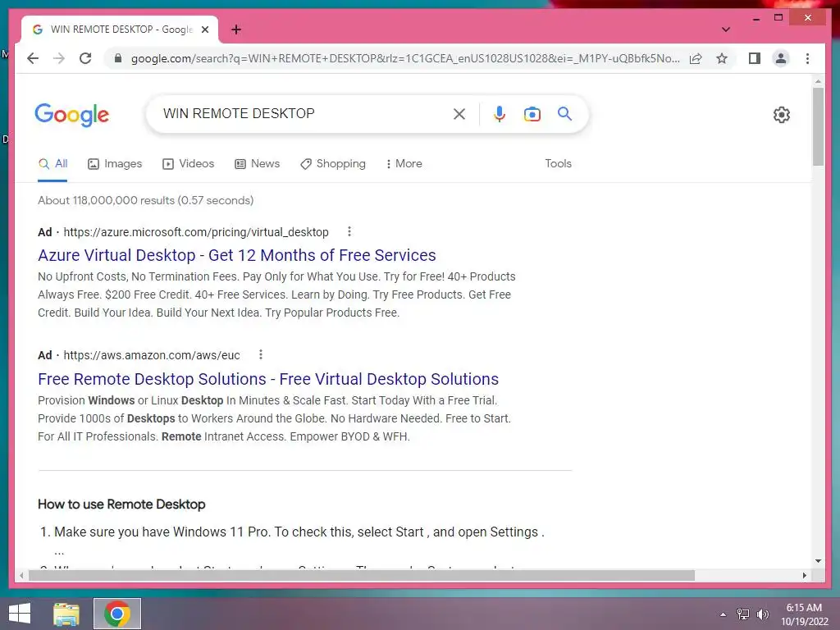The height and width of the screenshot is (630, 840).
Task: Open Free Remote Desktop Solutions link
Action: coord(268,379)
